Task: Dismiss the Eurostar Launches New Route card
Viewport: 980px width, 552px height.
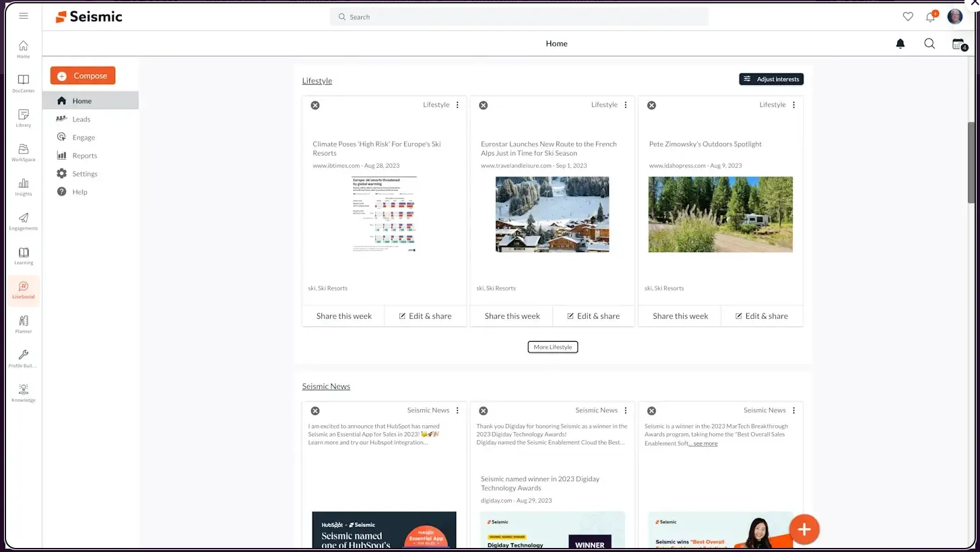Action: (483, 105)
